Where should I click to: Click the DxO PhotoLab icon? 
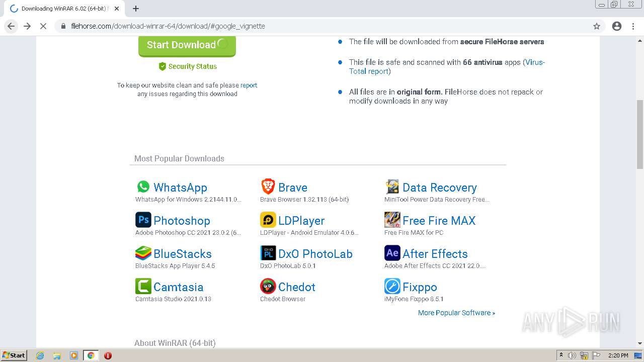coord(268,253)
